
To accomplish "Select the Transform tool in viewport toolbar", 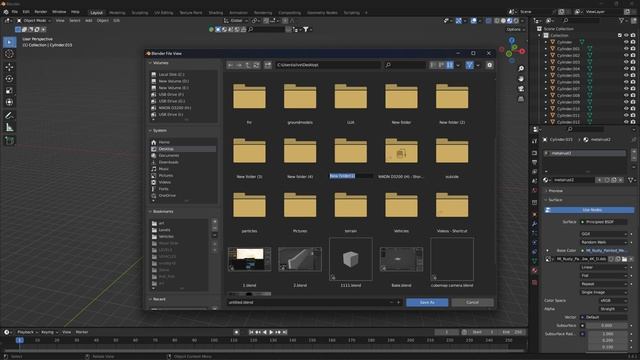I will [x=9, y=102].
